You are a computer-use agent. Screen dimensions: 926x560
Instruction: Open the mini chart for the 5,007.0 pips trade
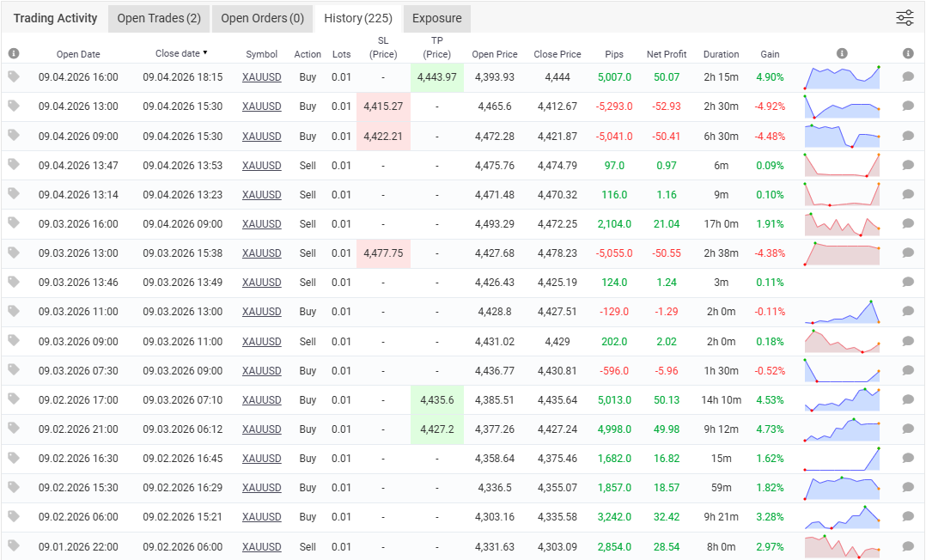[x=842, y=77]
